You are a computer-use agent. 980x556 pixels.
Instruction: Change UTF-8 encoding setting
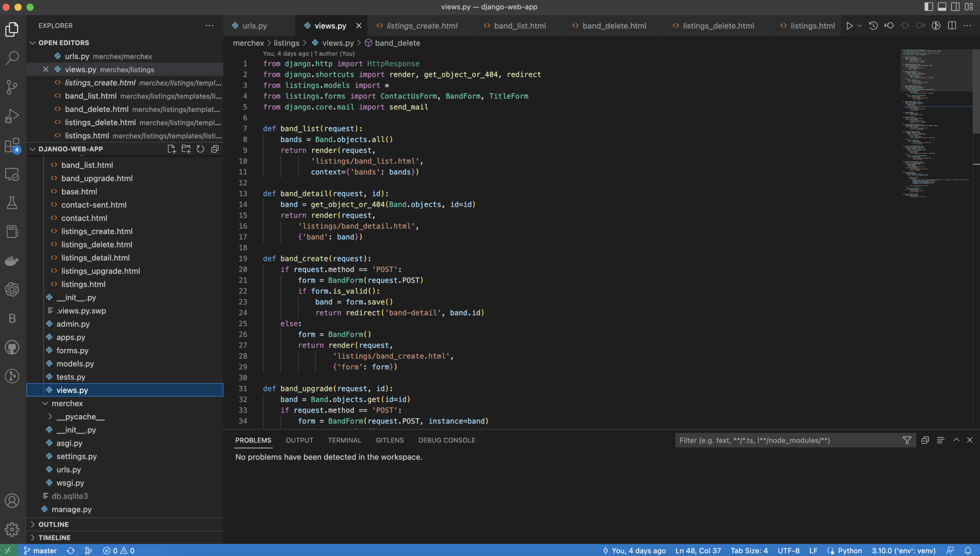788,550
